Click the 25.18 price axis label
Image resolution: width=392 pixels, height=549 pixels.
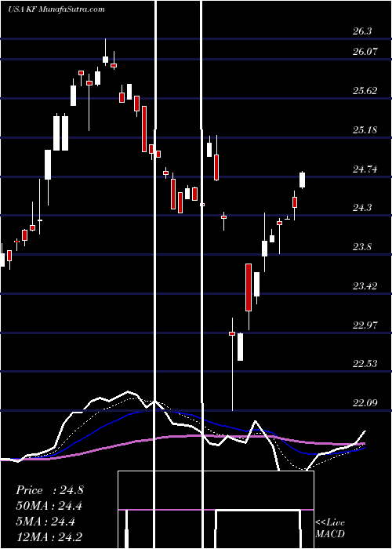click(365, 130)
